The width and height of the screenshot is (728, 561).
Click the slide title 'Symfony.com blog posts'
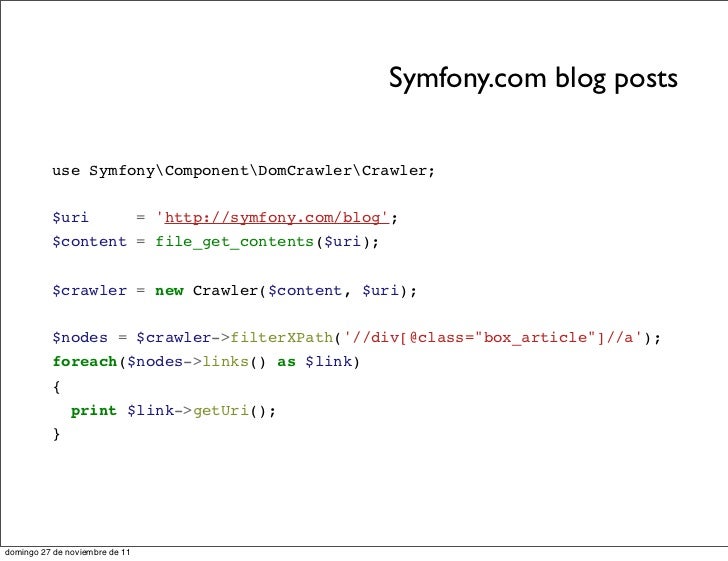(533, 78)
